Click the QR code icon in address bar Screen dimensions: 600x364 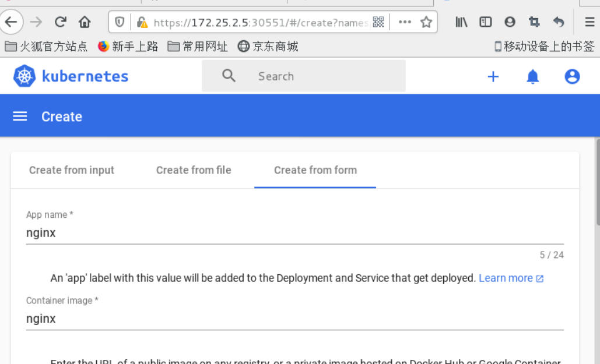click(x=378, y=22)
